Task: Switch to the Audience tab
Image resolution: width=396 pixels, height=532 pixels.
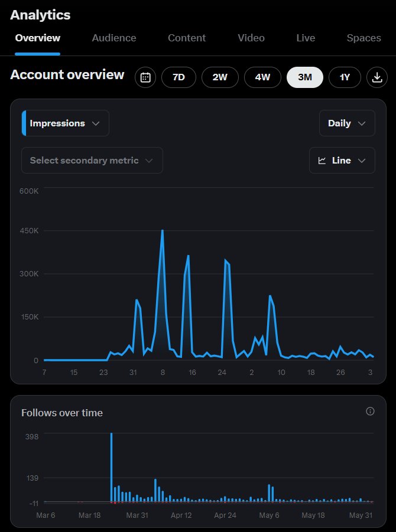Action: click(114, 38)
